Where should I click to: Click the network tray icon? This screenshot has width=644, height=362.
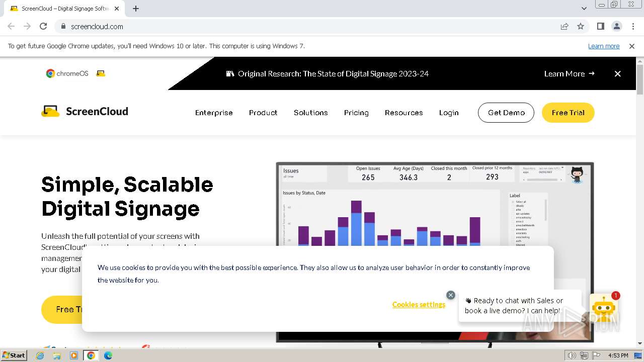(585, 355)
